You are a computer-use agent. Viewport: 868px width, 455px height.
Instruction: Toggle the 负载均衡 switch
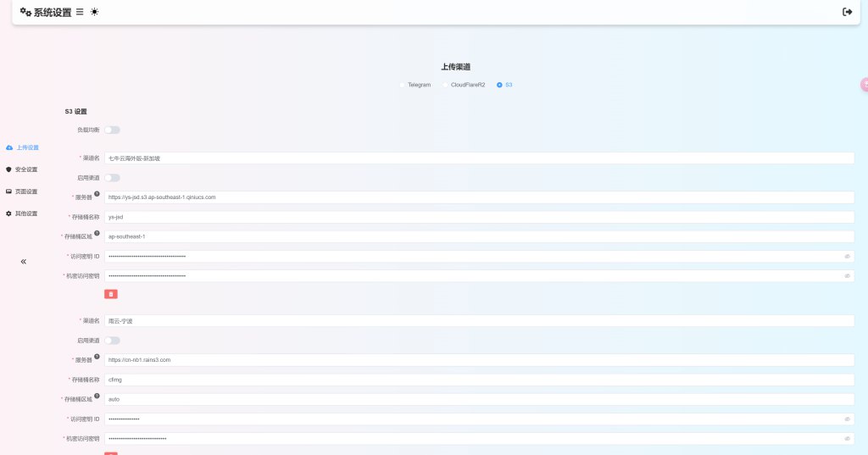[x=112, y=130]
